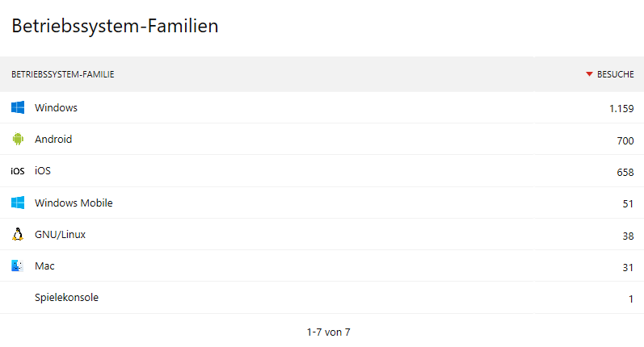Sort by the Besuche column header
Screen dimensions: 644x347
615,74
